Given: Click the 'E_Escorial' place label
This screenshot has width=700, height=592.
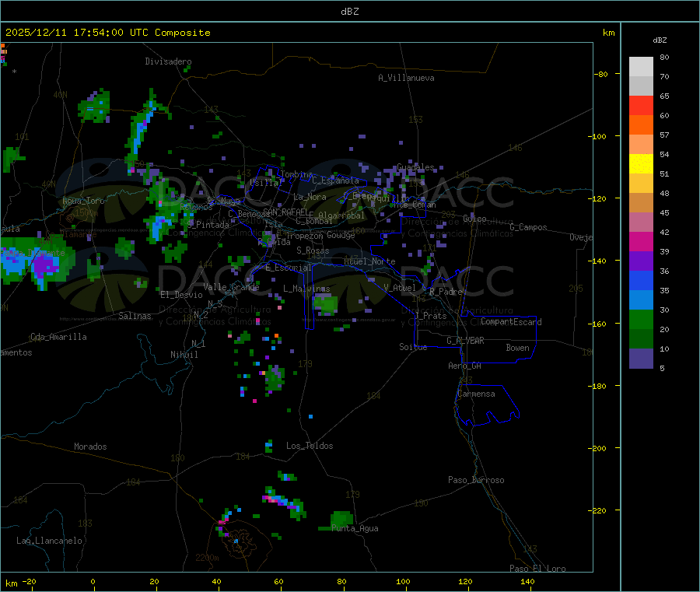Looking at the screenshot, I should pyautogui.click(x=289, y=268).
